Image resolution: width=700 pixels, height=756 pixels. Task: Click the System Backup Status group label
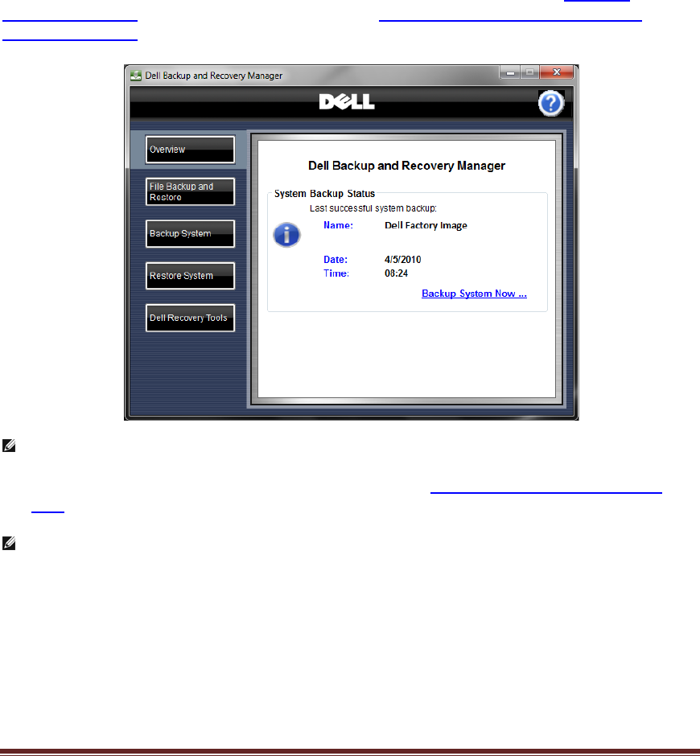pyautogui.click(x=325, y=193)
